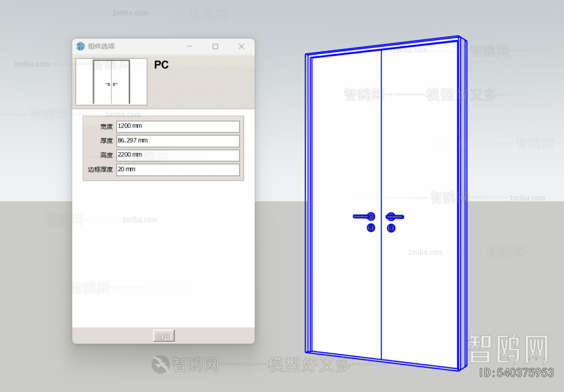Click the keyhole under the left handle

coord(371,228)
